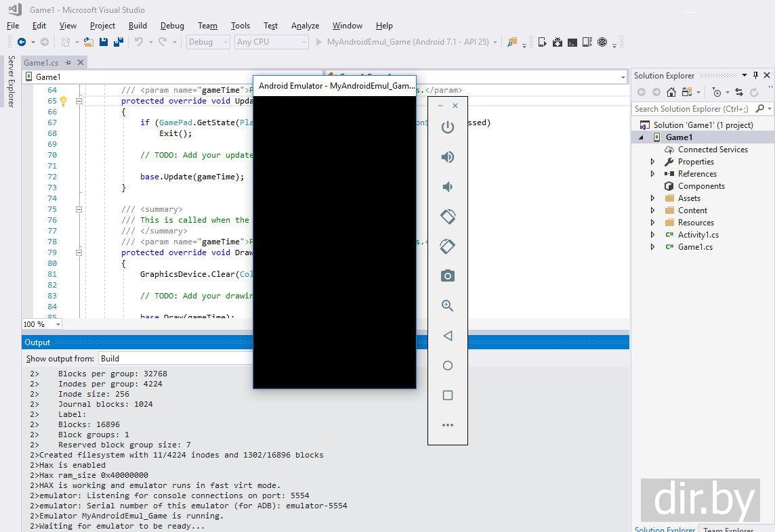Viewport: 775px width, 532px height.
Task: Click the emulator zoom magnifier icon
Action: pyautogui.click(x=447, y=306)
